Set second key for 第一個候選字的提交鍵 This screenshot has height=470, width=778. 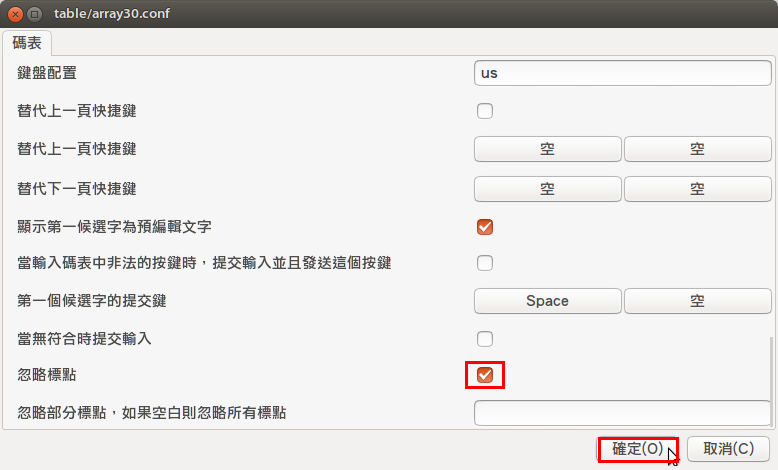click(x=697, y=301)
